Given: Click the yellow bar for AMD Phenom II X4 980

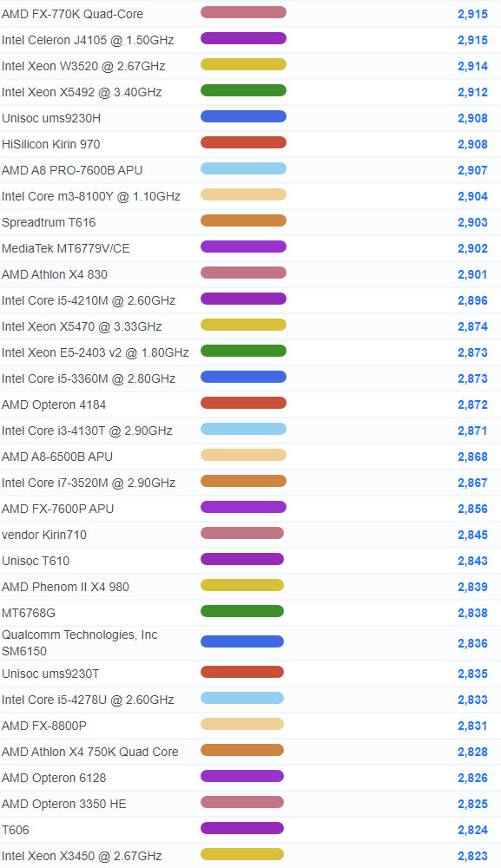Looking at the screenshot, I should click(242, 584).
